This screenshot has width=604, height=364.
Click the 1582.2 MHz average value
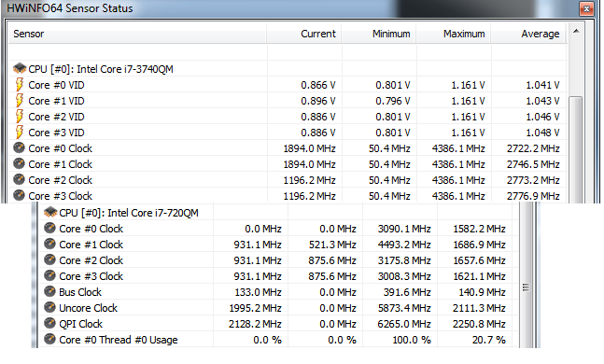tap(479, 229)
